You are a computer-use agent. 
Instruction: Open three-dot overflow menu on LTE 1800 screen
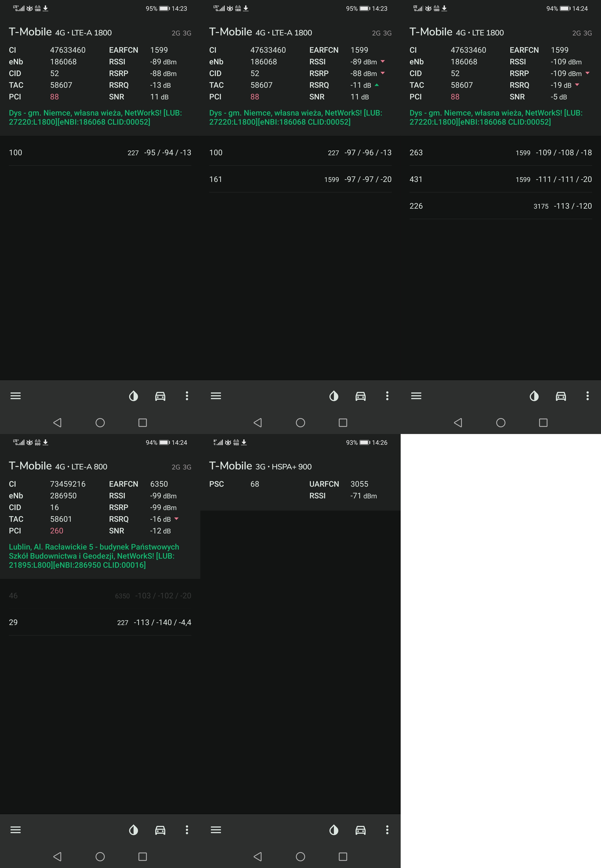pos(587,396)
